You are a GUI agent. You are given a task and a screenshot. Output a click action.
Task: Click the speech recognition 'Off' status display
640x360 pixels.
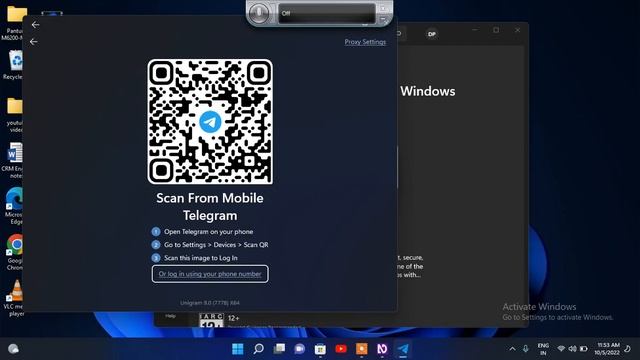[x=326, y=13]
